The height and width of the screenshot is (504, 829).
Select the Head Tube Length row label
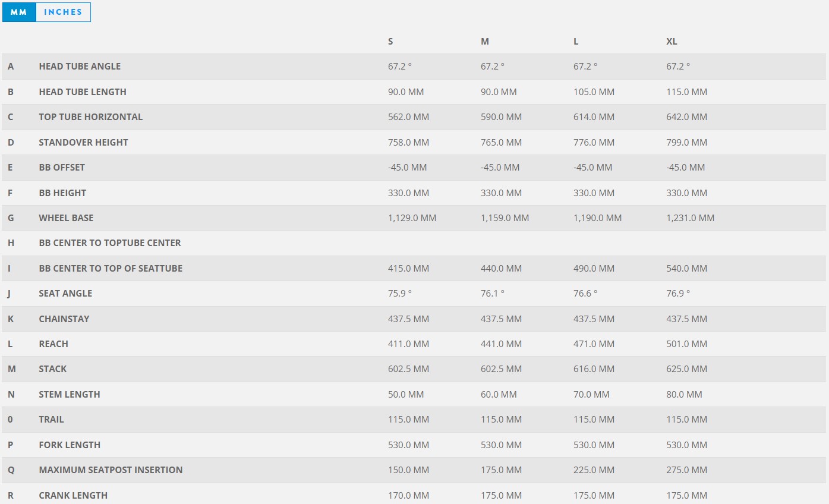[x=83, y=92]
